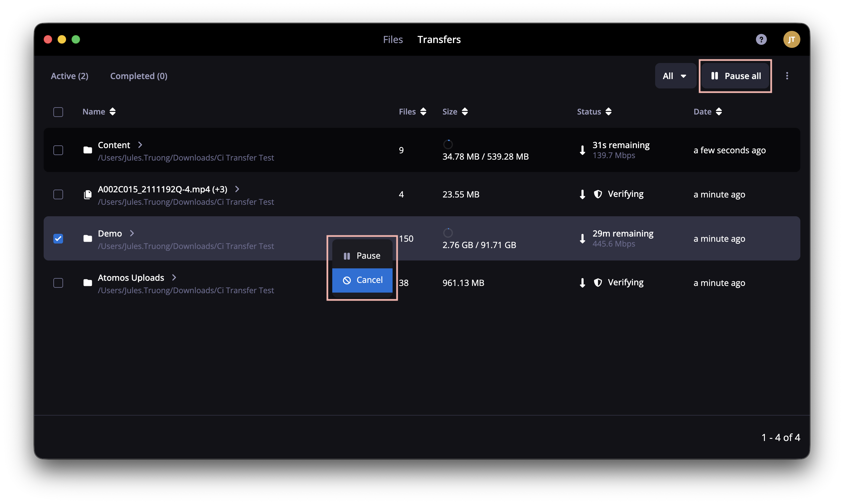Viewport: 844px width, 504px height.
Task: Show the Completed (0) transfers tab
Action: click(138, 76)
